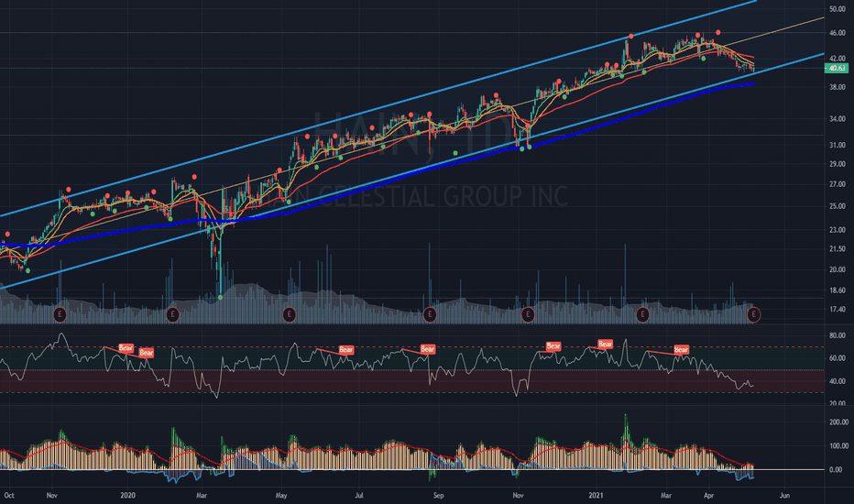Select the Bear divergence label at the start of 2021
This screenshot has width=854, height=504.
click(x=605, y=344)
